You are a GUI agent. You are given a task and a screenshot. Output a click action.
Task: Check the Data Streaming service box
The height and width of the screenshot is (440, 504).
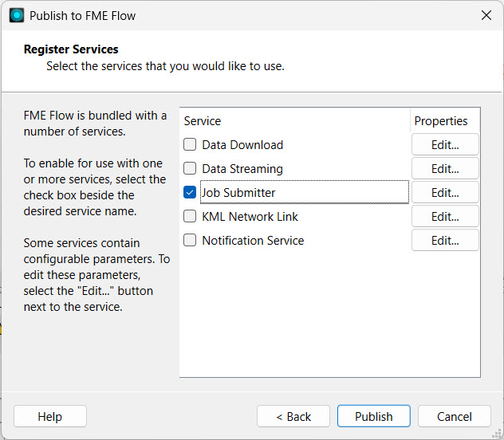pyautogui.click(x=190, y=169)
